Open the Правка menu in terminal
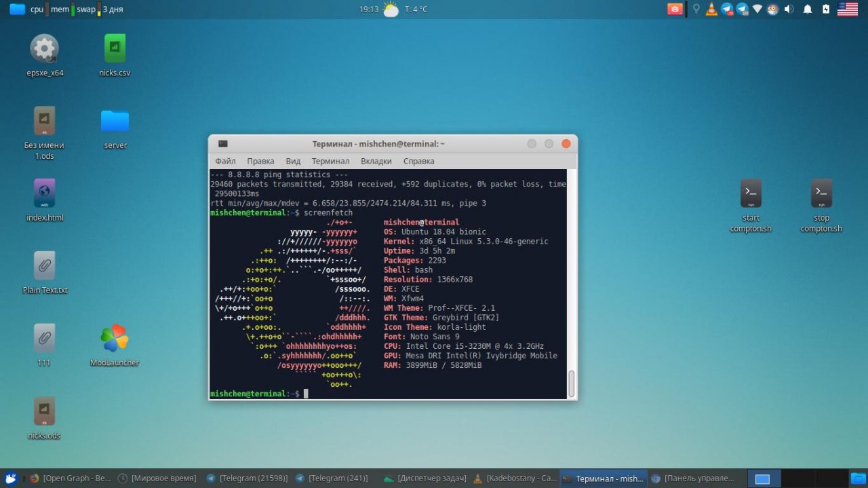This screenshot has height=488, width=868. click(x=260, y=161)
